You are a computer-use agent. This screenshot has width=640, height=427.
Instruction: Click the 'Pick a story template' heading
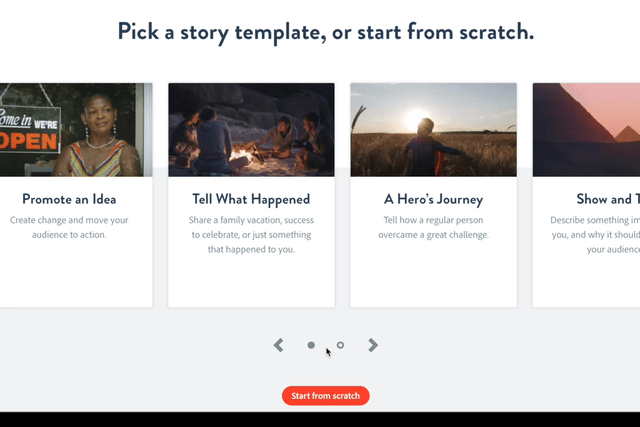click(326, 31)
